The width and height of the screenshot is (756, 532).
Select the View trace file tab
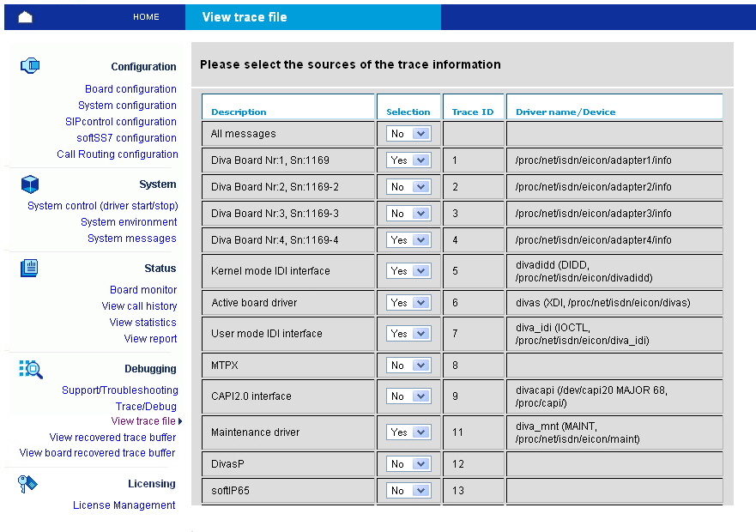[245, 17]
